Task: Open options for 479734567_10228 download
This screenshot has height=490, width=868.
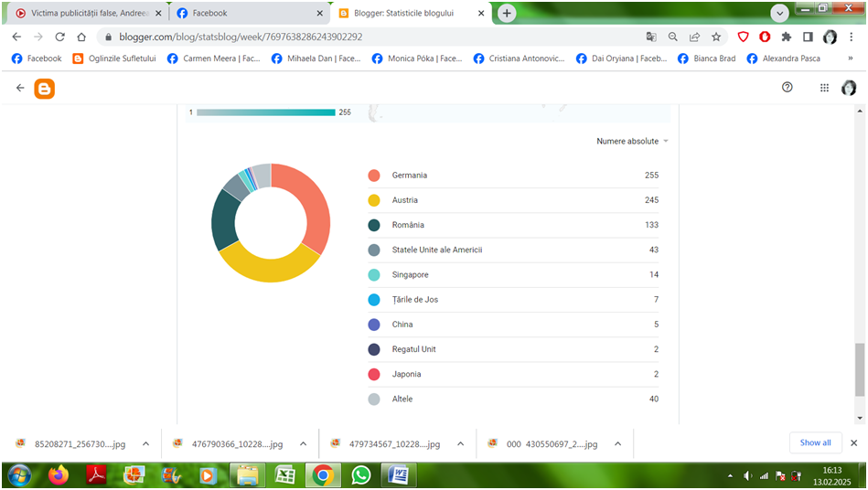Action: 461,443
